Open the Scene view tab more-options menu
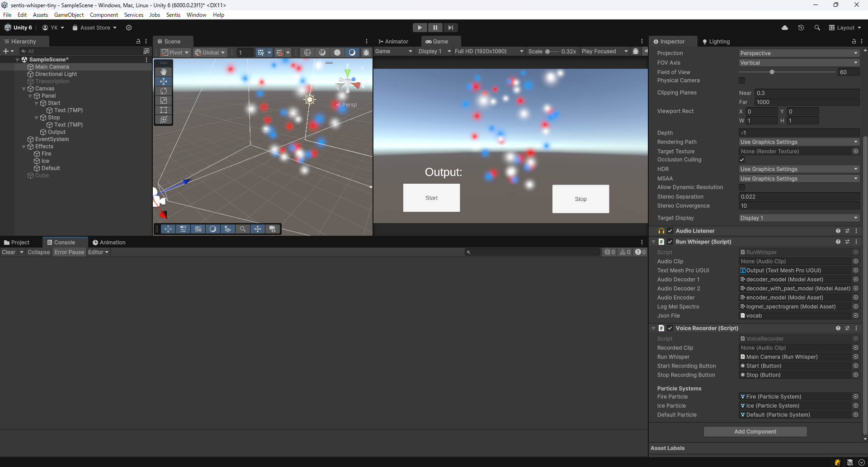The width and height of the screenshot is (868, 467). tap(367, 41)
